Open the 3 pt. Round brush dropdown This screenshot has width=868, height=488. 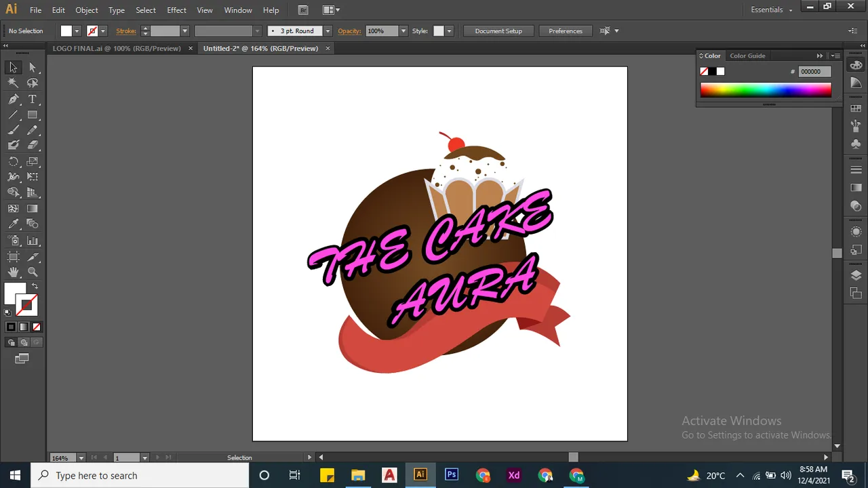[328, 31]
